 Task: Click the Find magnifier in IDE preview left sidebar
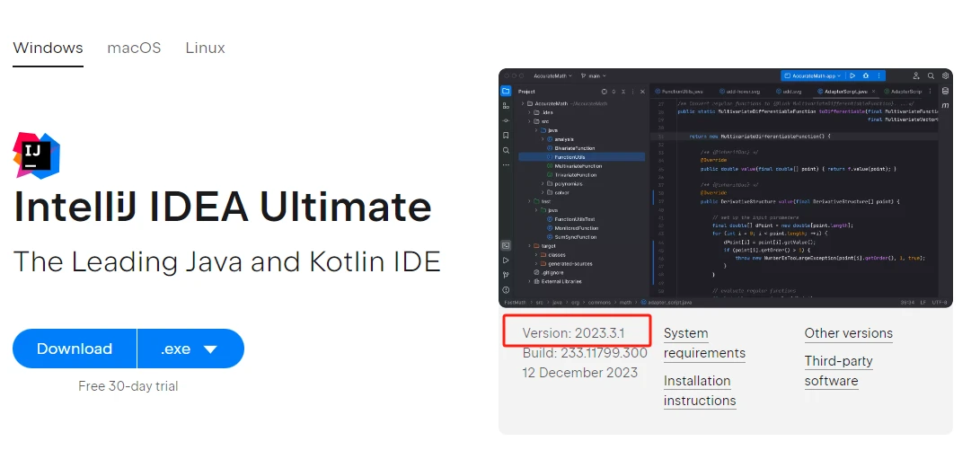click(506, 151)
